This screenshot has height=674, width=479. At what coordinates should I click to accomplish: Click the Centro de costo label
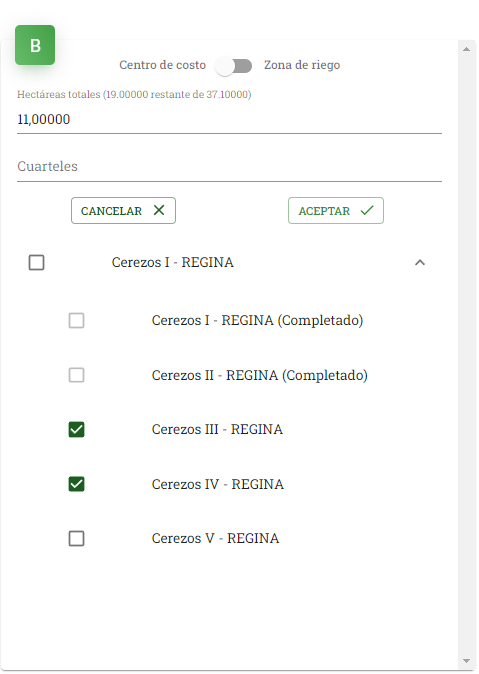163,65
